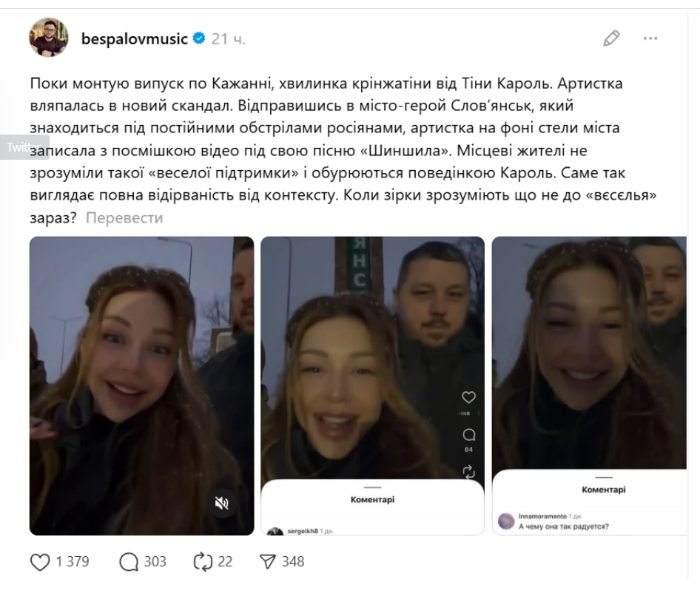The image size is (700, 599).
Task: Open the 21 ч. timestamp
Action: coord(228,38)
